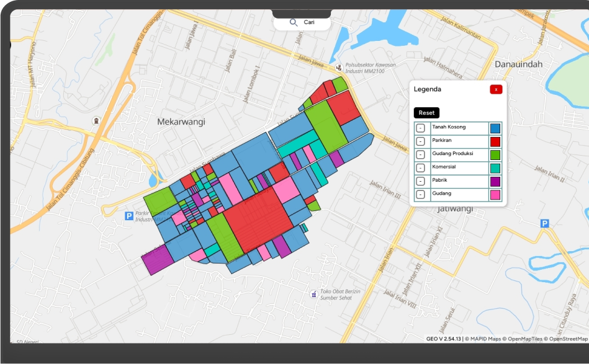The image size is (589, 364).
Task: Click the police station marker icon
Action: click(x=338, y=67)
